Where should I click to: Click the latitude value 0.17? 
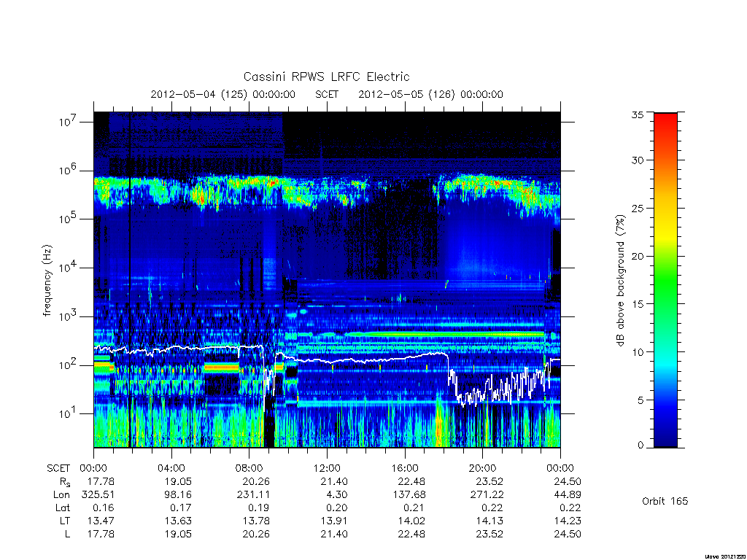tap(182, 507)
